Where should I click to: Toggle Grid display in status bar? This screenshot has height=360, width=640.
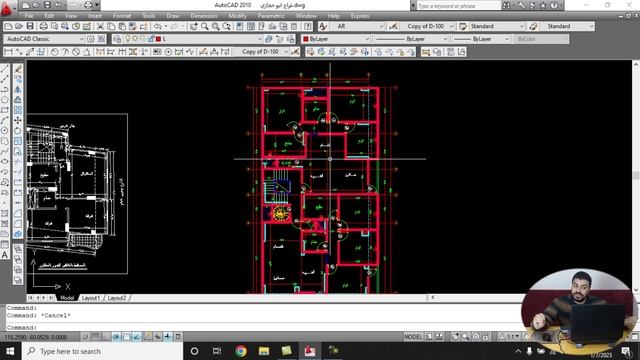(x=95, y=337)
